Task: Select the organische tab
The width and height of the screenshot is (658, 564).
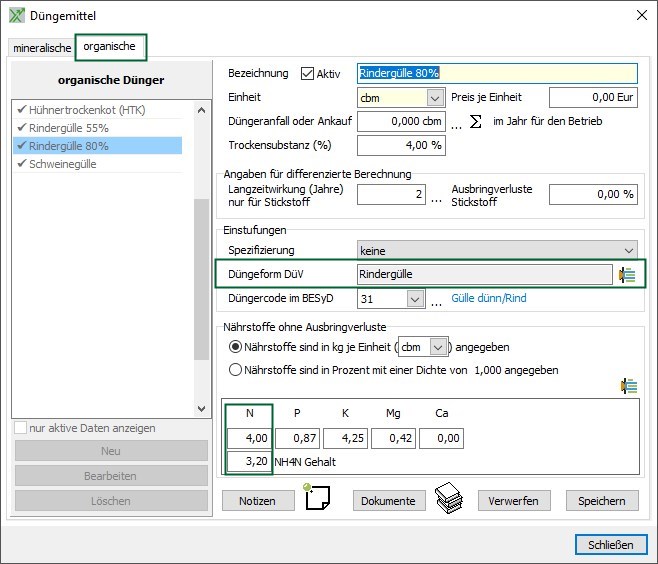Action: 110,46
